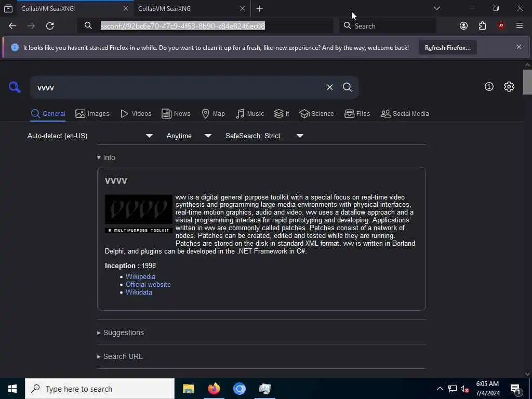Go back to previous page

pyautogui.click(x=12, y=26)
